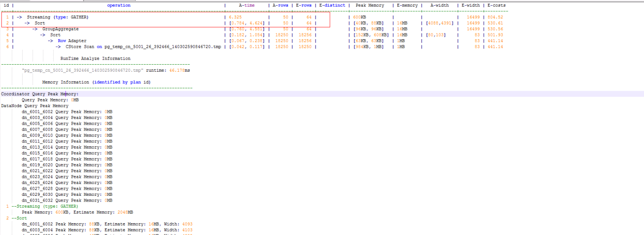
Task: Click the dn_6023_6024 Query Peak Memory line
Action: (x=67, y=176)
